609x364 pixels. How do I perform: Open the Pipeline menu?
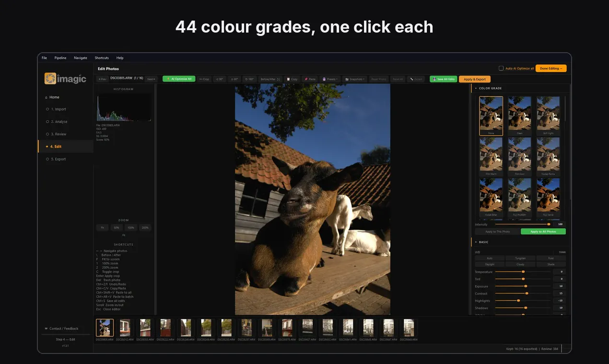[x=60, y=58]
